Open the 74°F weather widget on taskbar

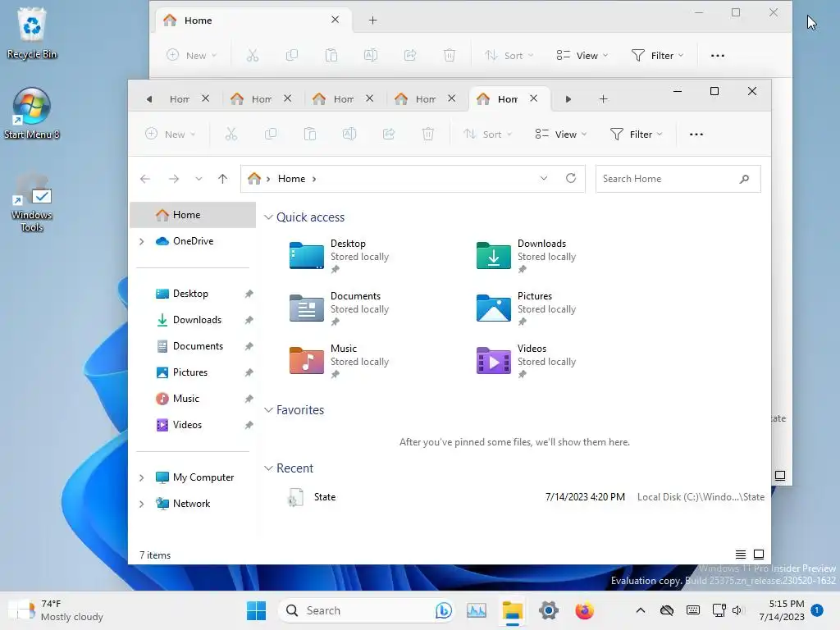pyautogui.click(x=57, y=610)
